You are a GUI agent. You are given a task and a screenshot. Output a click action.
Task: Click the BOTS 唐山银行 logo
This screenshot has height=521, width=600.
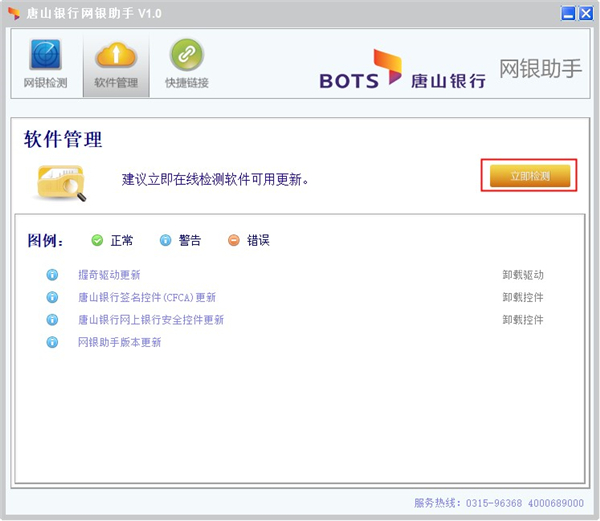403,70
